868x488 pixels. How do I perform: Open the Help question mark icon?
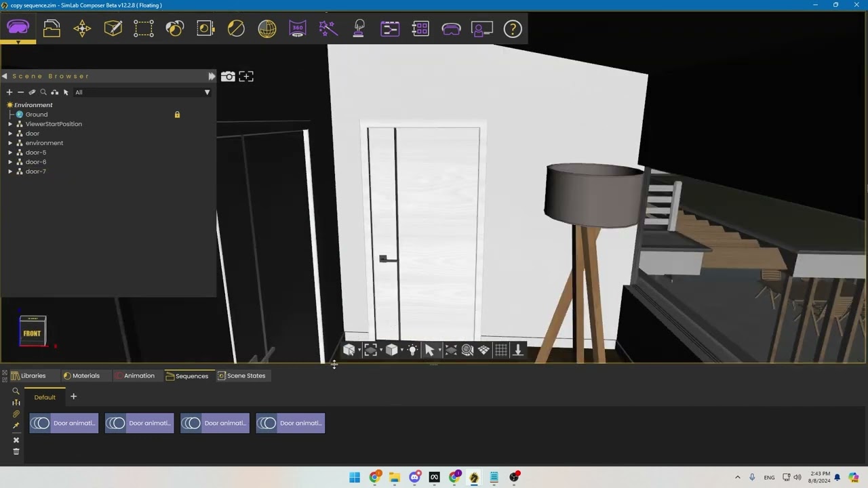[x=512, y=28]
